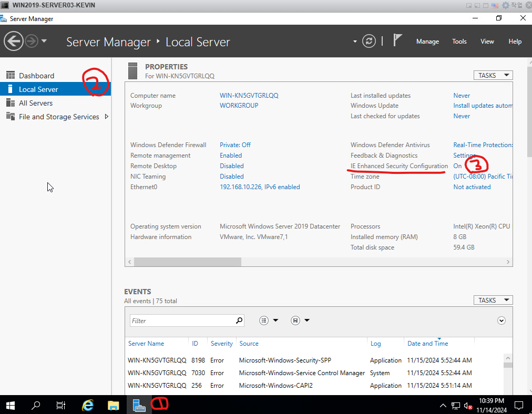Screen dimensions: 532x414
Task: Click NIC Teaming Disabled link
Action: 232,177
